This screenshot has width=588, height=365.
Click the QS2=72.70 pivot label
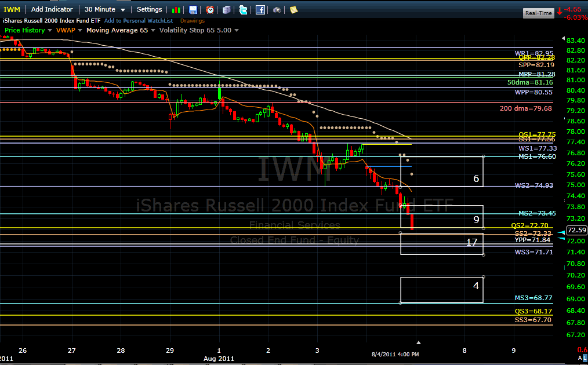(x=529, y=225)
